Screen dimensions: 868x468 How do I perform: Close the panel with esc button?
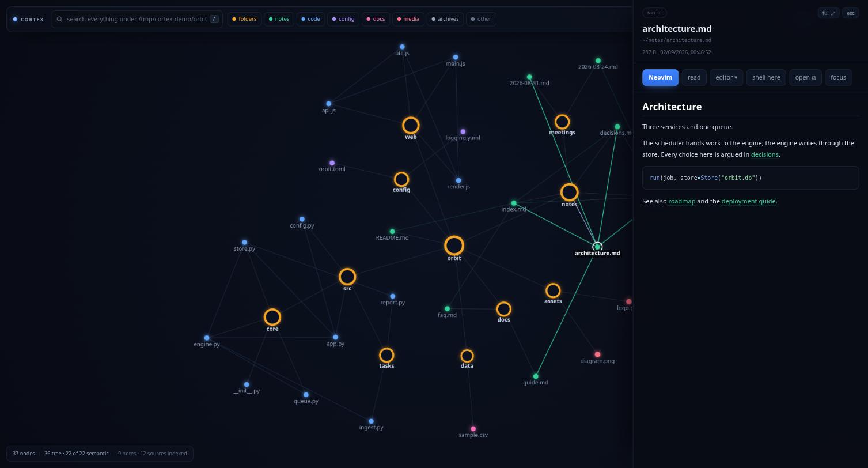(x=850, y=13)
